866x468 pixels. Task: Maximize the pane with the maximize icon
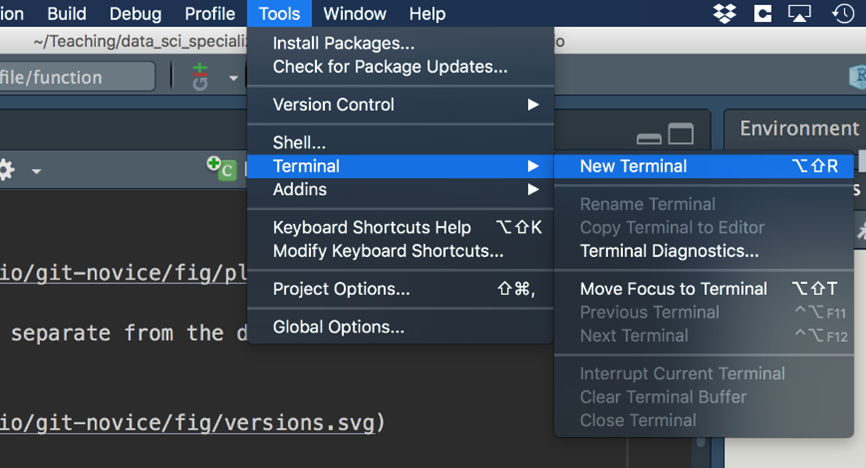click(x=681, y=135)
